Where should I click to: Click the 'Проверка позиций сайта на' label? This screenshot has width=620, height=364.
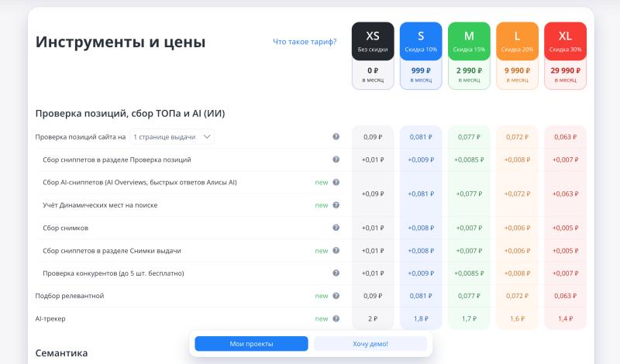[x=81, y=137]
